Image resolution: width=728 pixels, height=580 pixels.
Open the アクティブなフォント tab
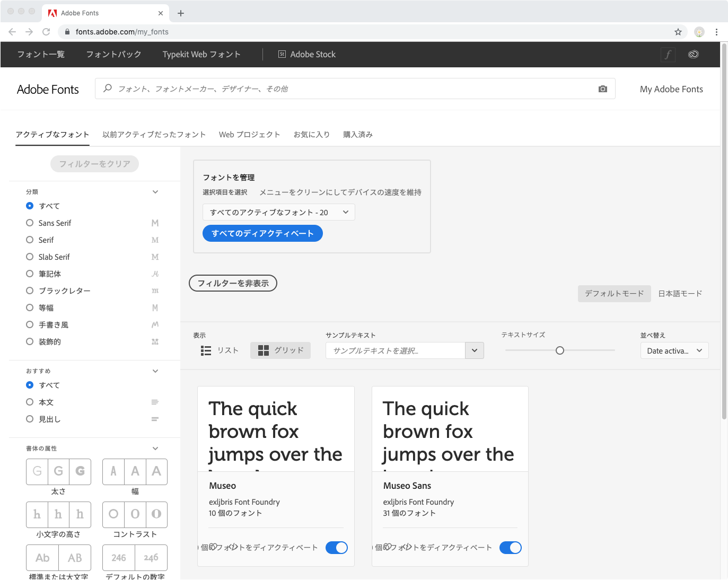pyautogui.click(x=52, y=135)
